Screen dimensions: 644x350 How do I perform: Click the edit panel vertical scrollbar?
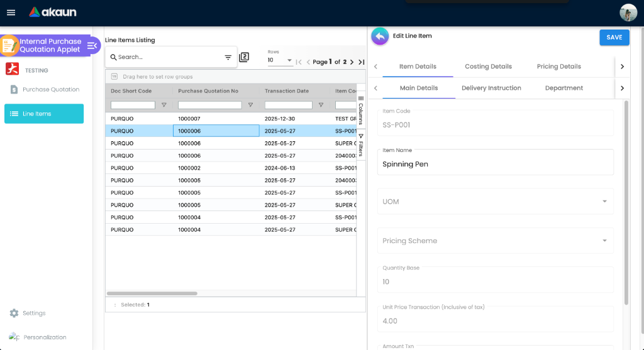click(626, 203)
